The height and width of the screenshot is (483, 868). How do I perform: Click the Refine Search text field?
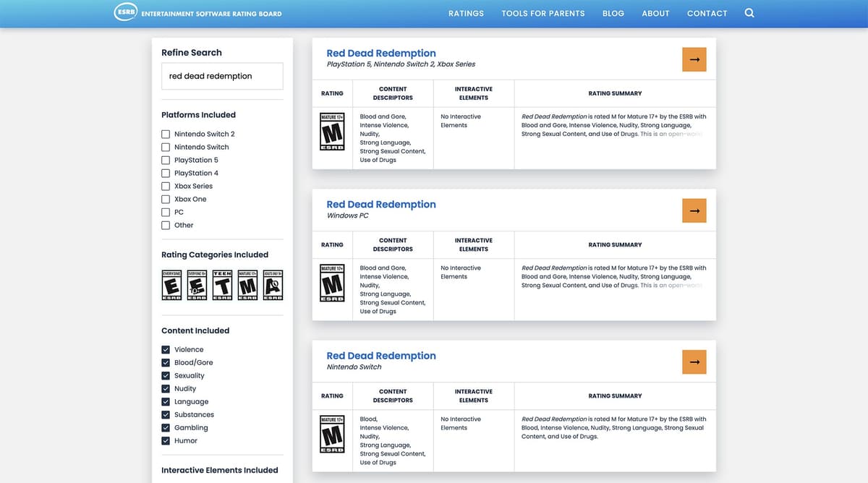pos(222,76)
